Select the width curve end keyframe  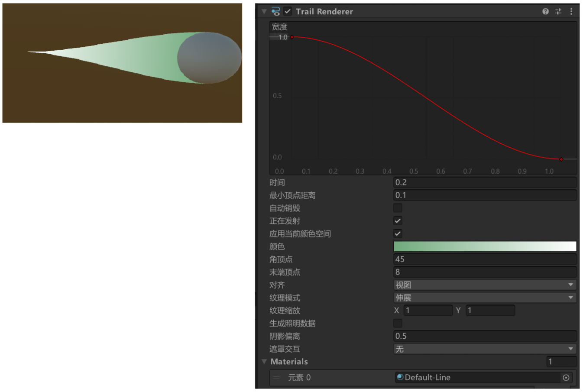click(561, 159)
